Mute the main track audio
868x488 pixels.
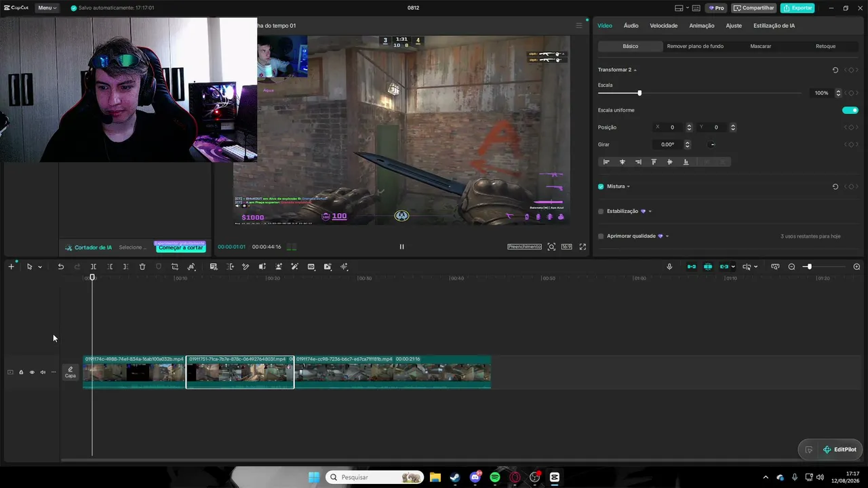point(43,372)
